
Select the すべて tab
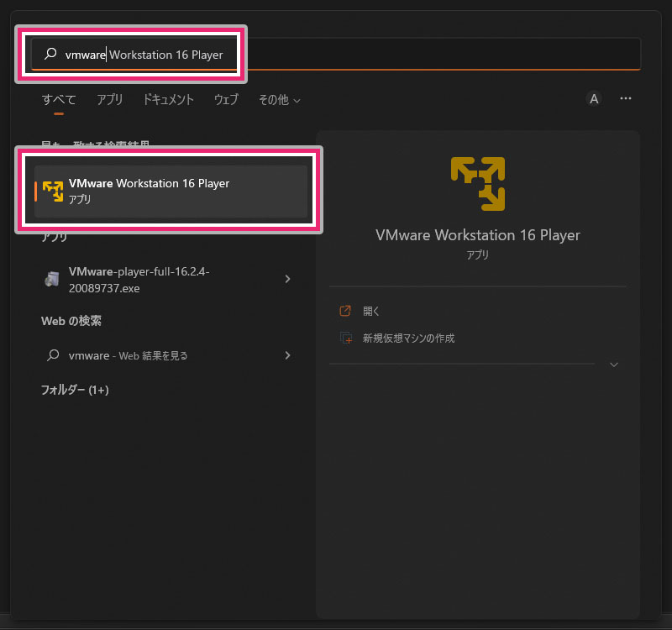coord(59,100)
